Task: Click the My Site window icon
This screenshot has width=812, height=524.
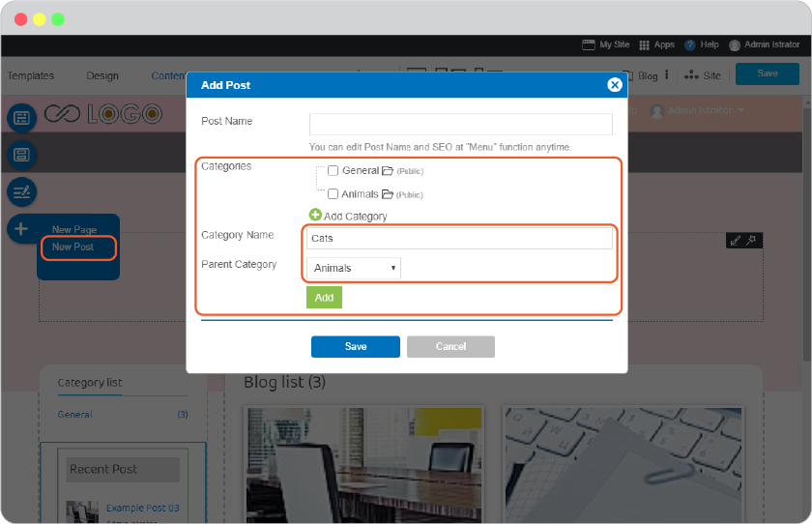Action: pyautogui.click(x=589, y=45)
